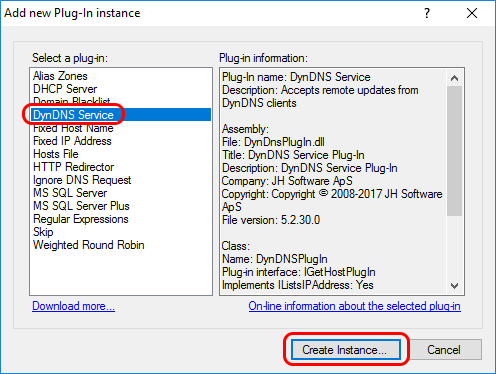The image size is (496, 374).
Task: Click the Plug-In name: DynDNS Service line
Action: 296,77
